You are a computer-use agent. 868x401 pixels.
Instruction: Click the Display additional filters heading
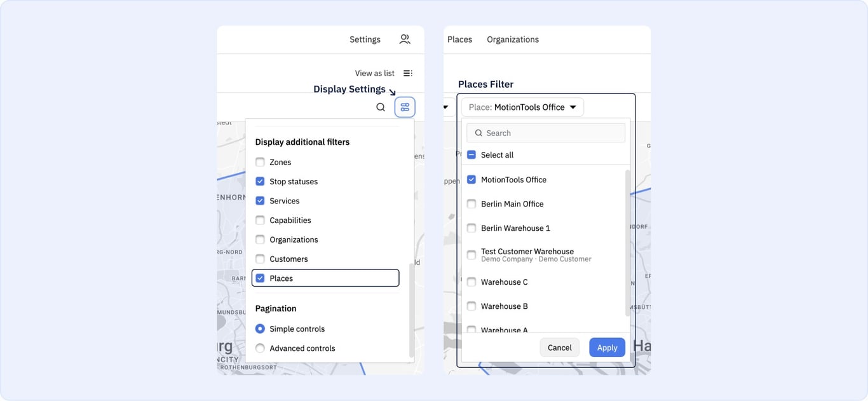click(302, 142)
